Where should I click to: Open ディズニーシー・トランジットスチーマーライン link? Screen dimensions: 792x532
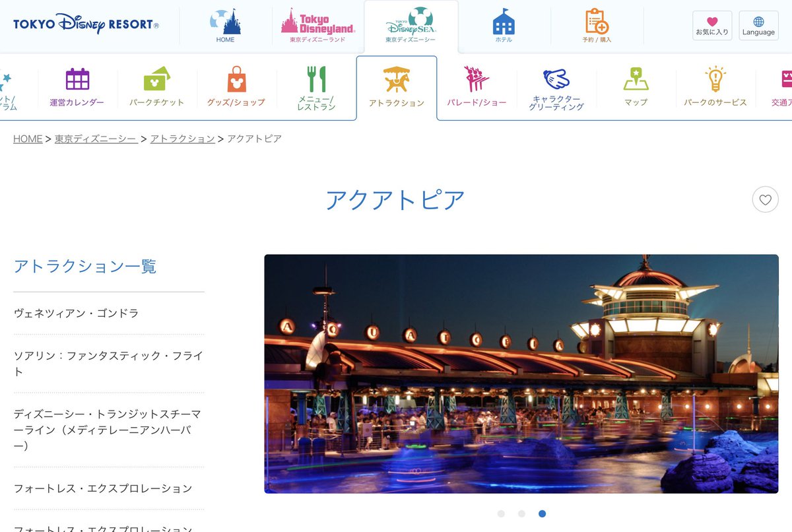(x=109, y=430)
